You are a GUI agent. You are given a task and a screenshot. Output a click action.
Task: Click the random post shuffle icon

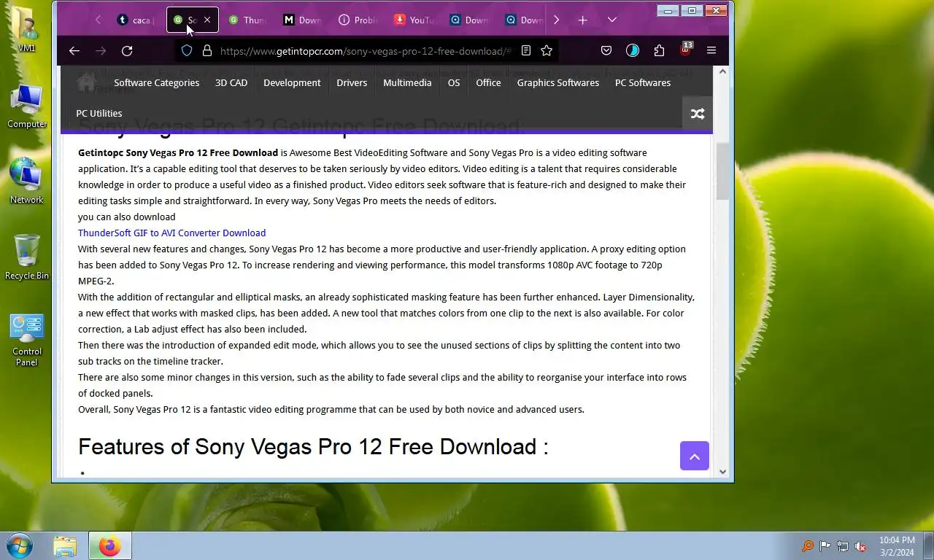(698, 113)
